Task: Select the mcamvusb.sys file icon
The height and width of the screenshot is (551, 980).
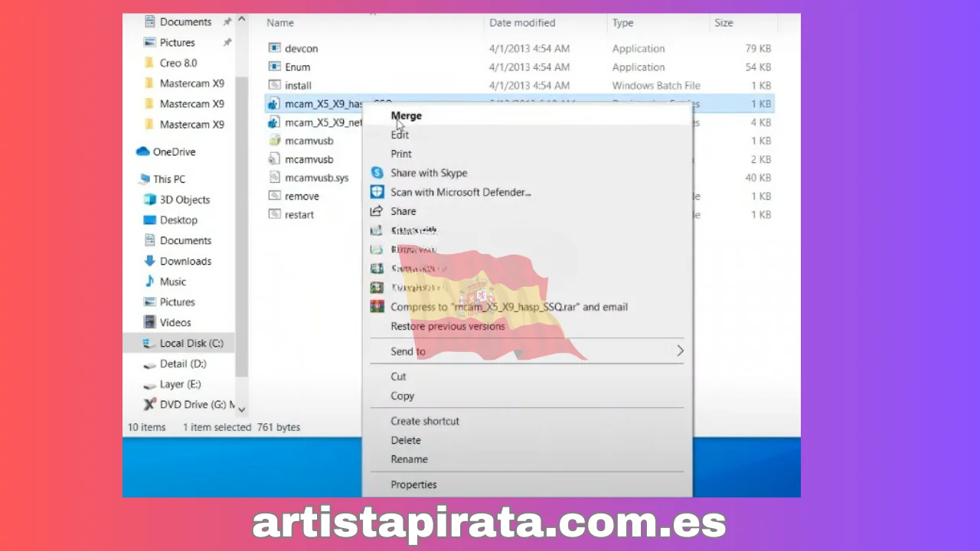Action: click(275, 178)
